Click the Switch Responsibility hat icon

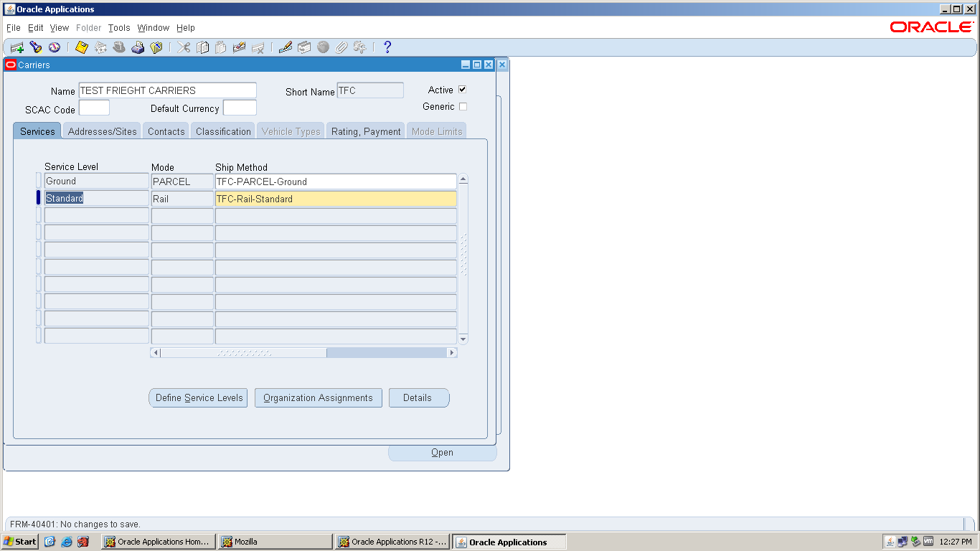(x=119, y=47)
